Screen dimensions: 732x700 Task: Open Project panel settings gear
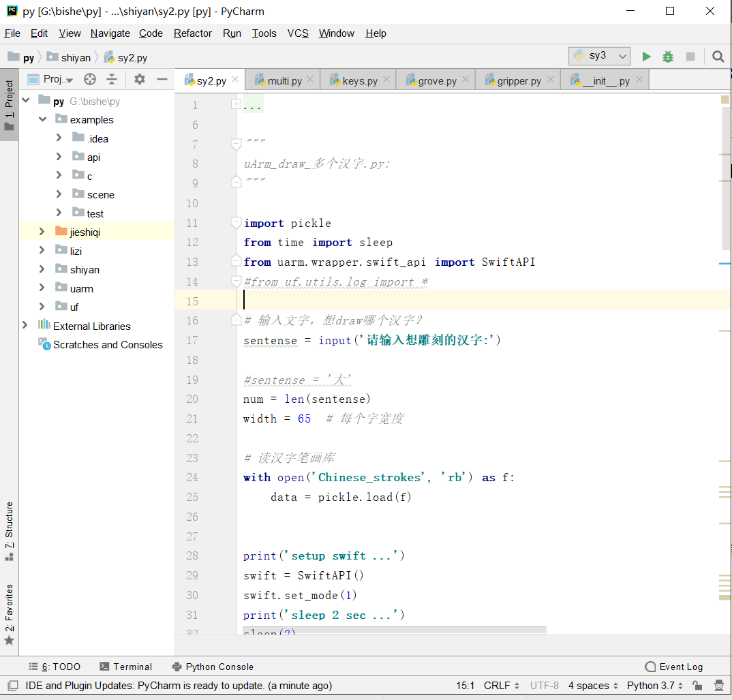point(140,80)
